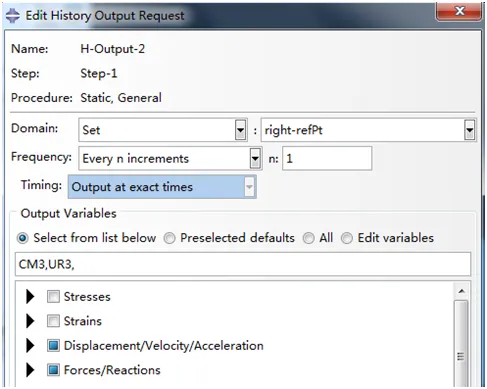This screenshot has height=389, width=487.
Task: Toggle the Displacement/Velocity/Acceleration checkbox
Action: point(53,345)
